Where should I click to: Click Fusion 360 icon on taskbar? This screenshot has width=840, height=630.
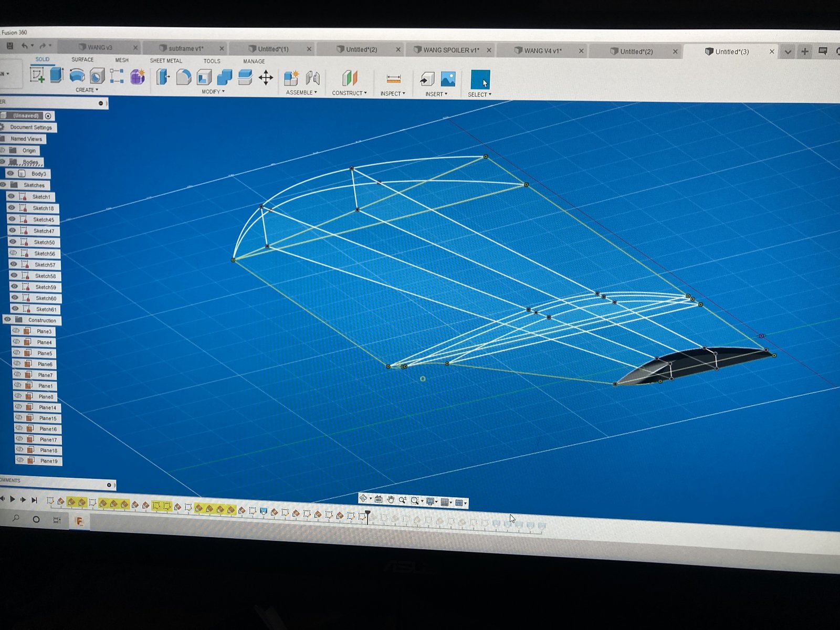[x=79, y=521]
